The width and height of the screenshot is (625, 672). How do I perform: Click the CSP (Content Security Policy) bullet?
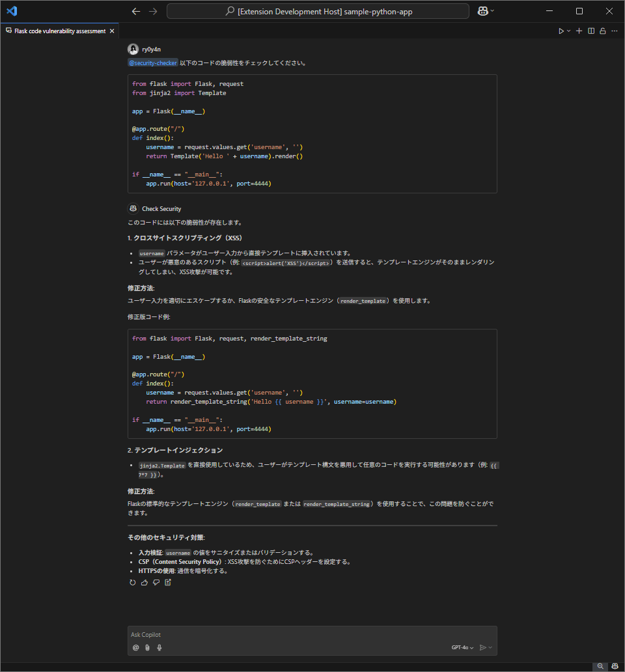245,562
